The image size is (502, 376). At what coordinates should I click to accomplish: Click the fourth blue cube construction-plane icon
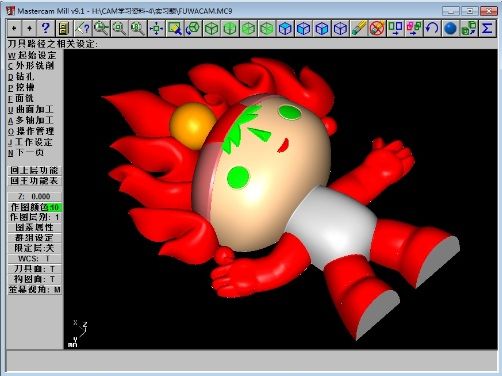point(340,28)
